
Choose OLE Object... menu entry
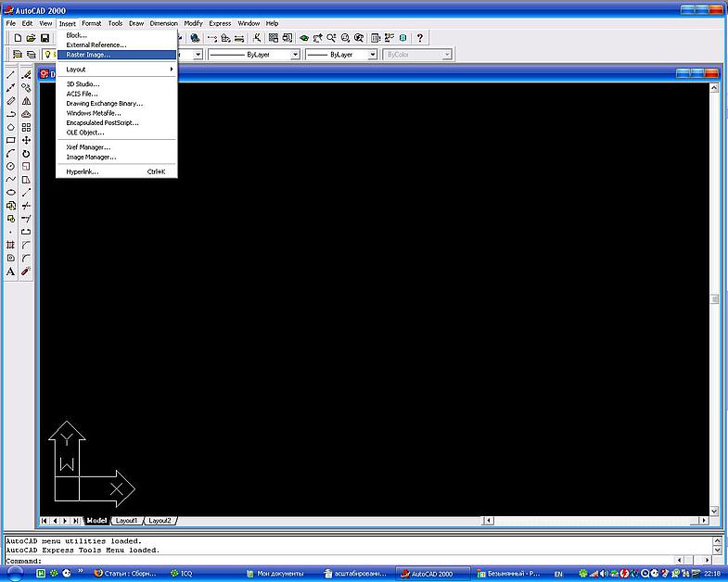tap(117, 133)
